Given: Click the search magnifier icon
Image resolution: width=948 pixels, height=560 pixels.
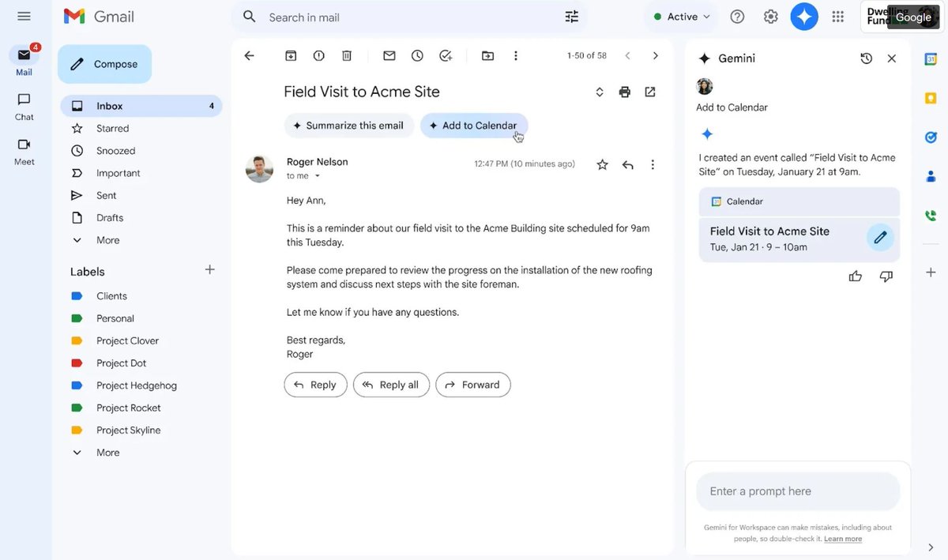Looking at the screenshot, I should [x=250, y=17].
